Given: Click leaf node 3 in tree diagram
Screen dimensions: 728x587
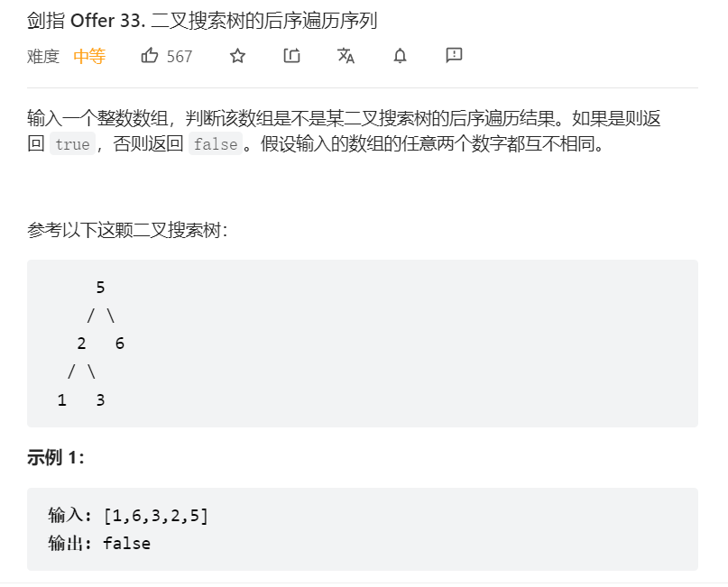Looking at the screenshot, I should 100,400.
